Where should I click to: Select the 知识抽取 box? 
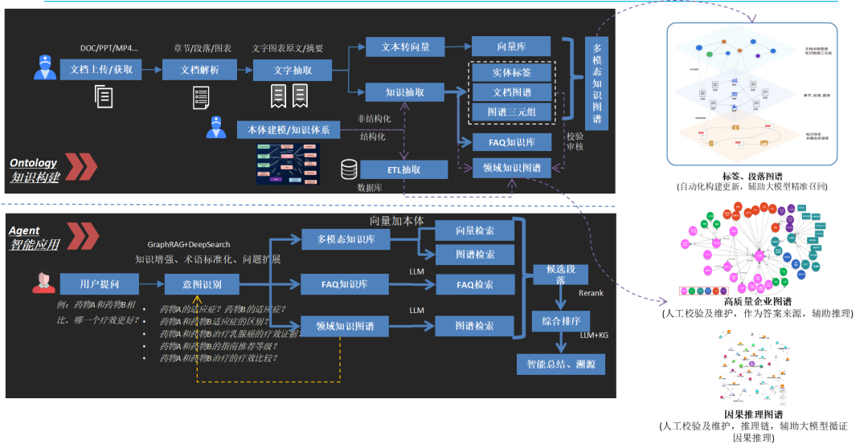(405, 92)
